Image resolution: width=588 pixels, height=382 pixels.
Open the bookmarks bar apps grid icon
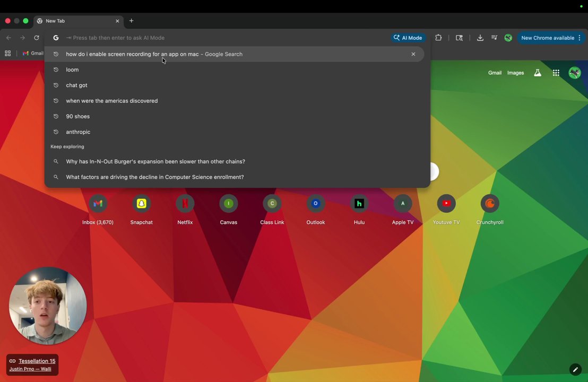point(7,53)
